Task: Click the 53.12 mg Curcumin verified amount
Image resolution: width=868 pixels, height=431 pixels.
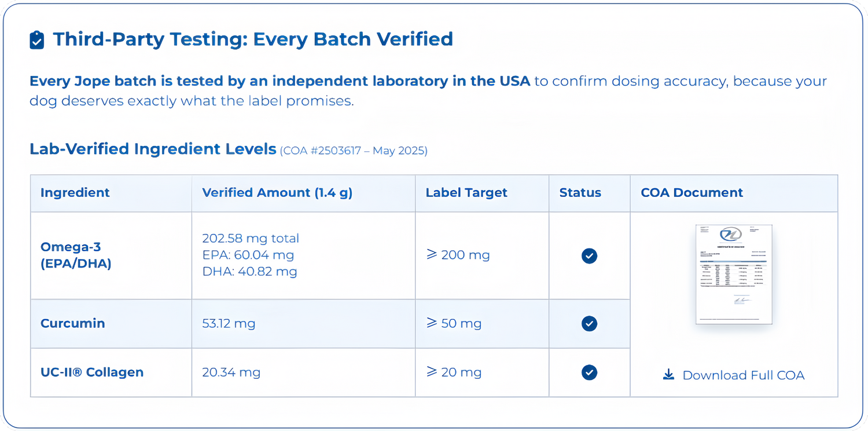Action: 229,323
